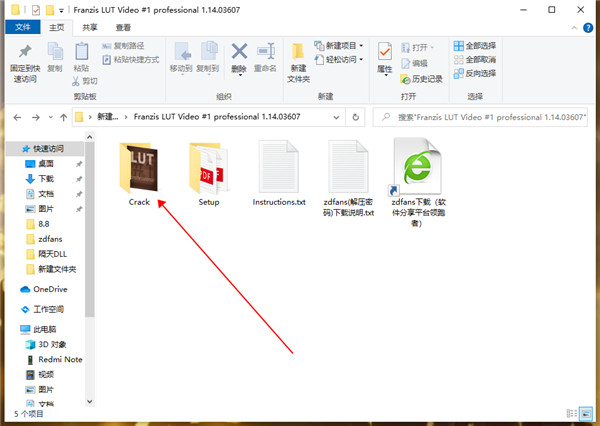The height and width of the screenshot is (426, 600).
Task: Open the 文件 menu tab
Action: [x=23, y=27]
